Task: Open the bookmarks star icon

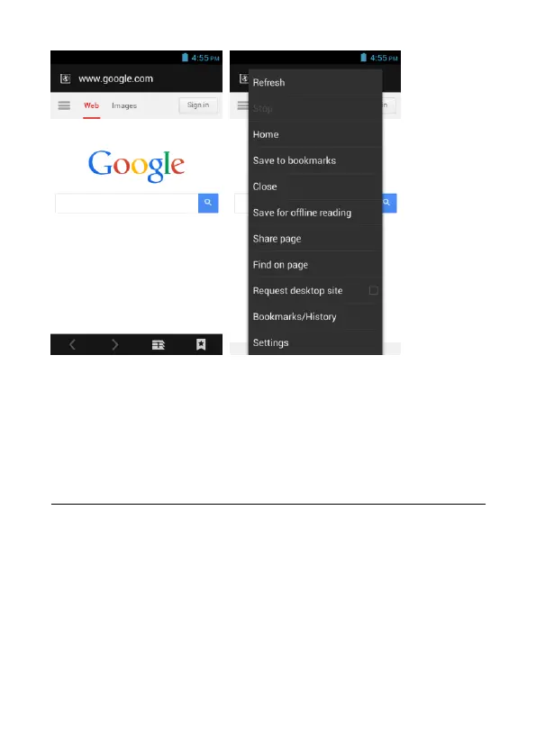Action: [201, 344]
